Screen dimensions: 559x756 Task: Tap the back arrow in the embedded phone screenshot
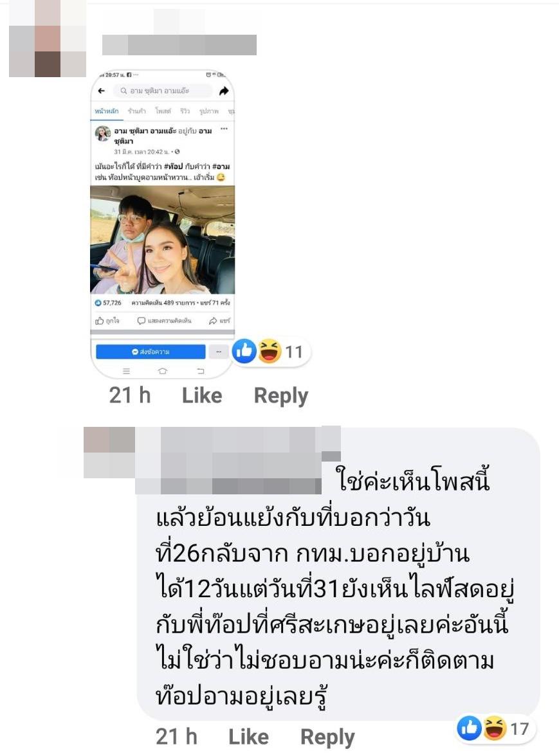pos(101,91)
